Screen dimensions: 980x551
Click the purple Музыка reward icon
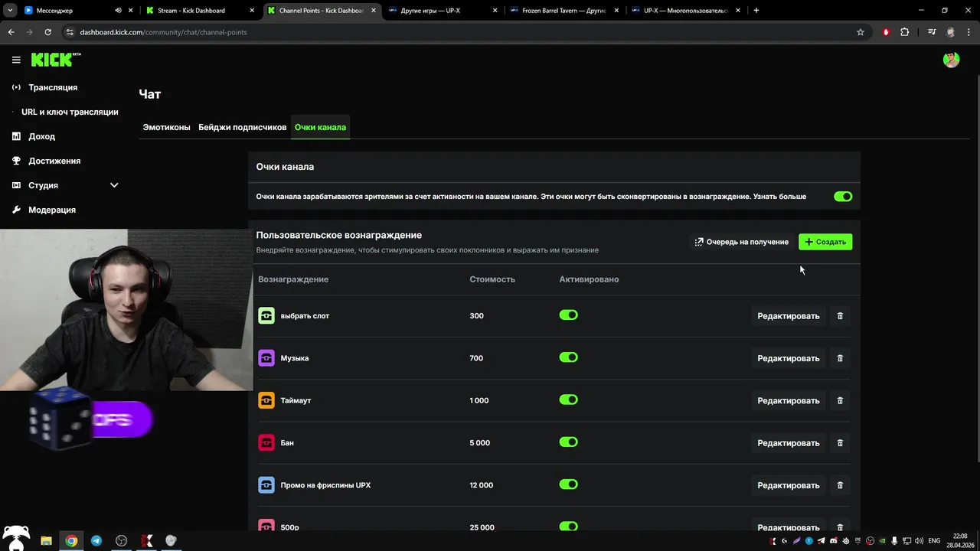click(266, 358)
